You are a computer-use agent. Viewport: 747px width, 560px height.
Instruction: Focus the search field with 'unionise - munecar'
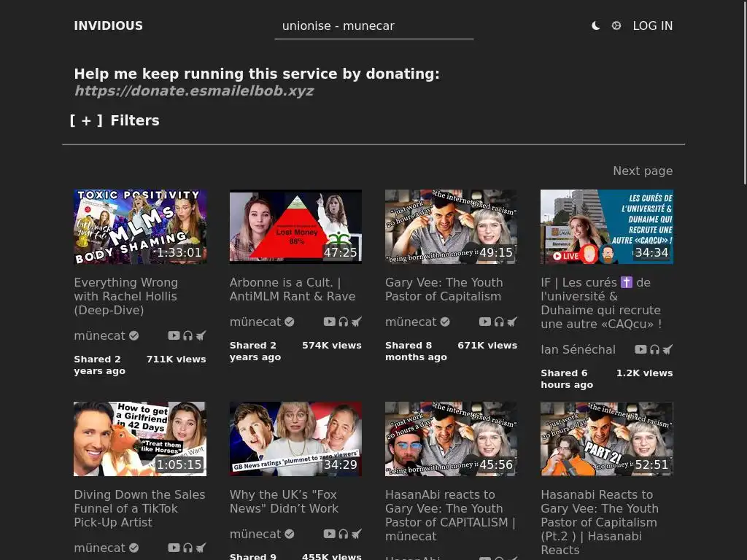pyautogui.click(x=374, y=26)
